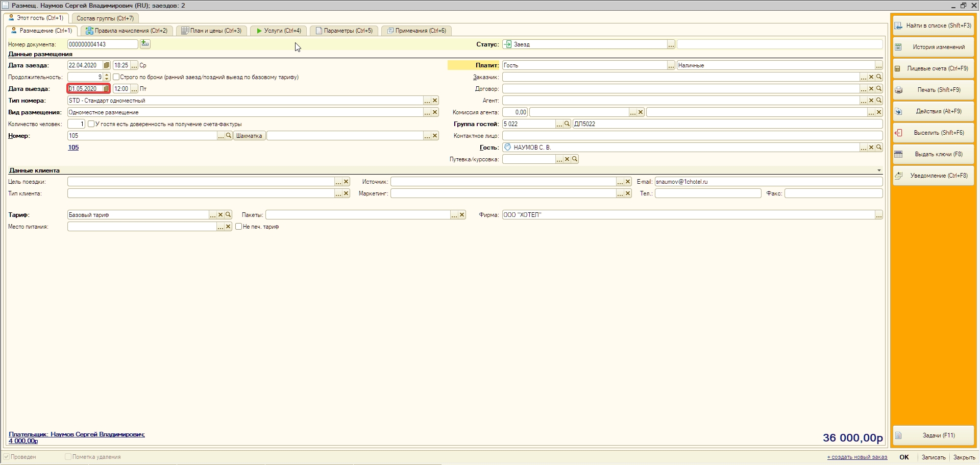Image resolution: width=980 pixels, height=465 pixels.
Task: Collapse the Данные клиента section
Action: 879,170
